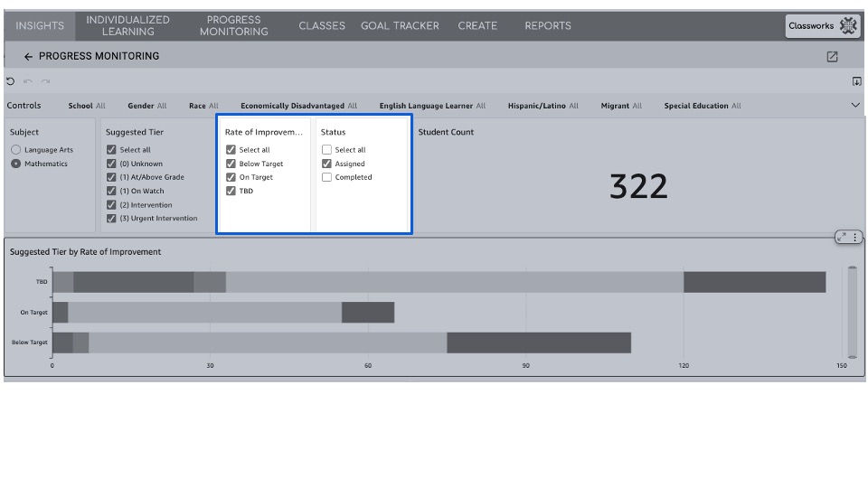Uncheck the On Target checkbox

(231, 177)
